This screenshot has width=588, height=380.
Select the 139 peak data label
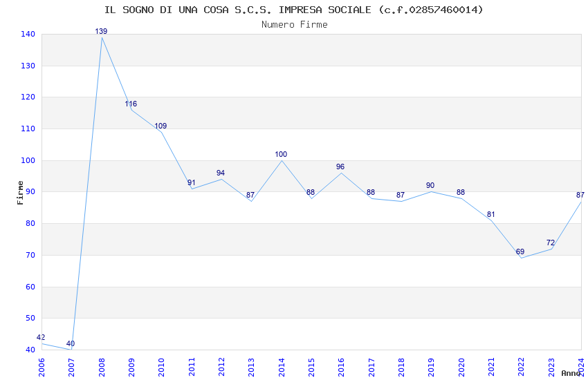click(x=101, y=32)
